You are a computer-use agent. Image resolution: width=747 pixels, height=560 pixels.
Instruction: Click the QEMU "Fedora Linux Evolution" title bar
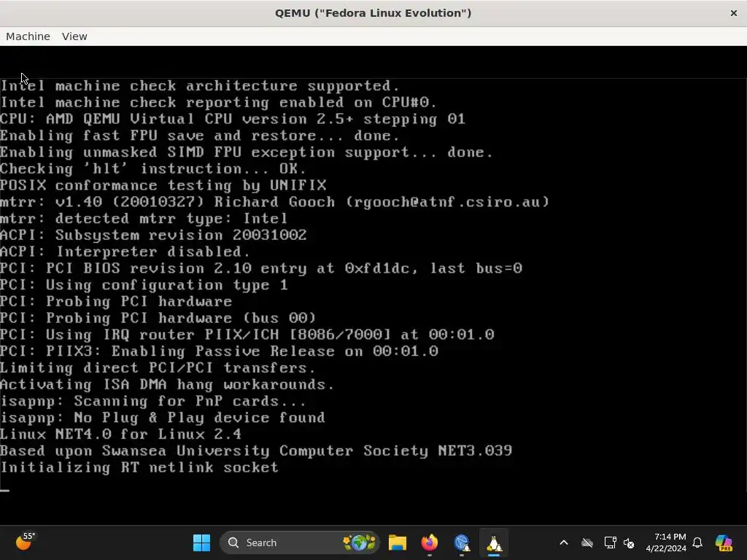point(373,13)
